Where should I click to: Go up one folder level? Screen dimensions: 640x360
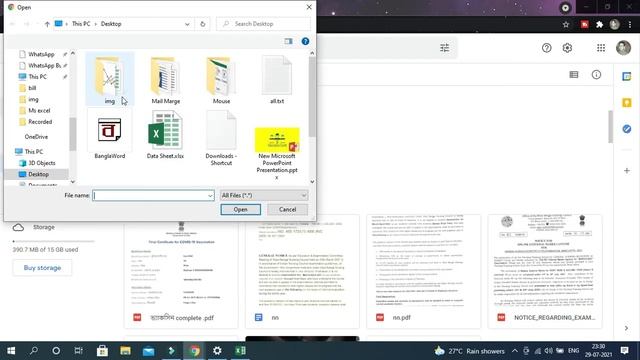pos(47,24)
